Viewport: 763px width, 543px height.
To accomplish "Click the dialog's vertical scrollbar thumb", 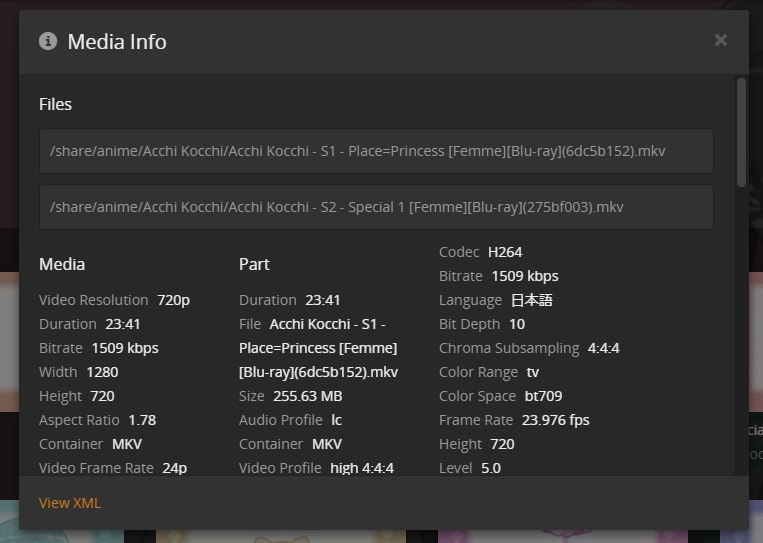I will 741,132.
